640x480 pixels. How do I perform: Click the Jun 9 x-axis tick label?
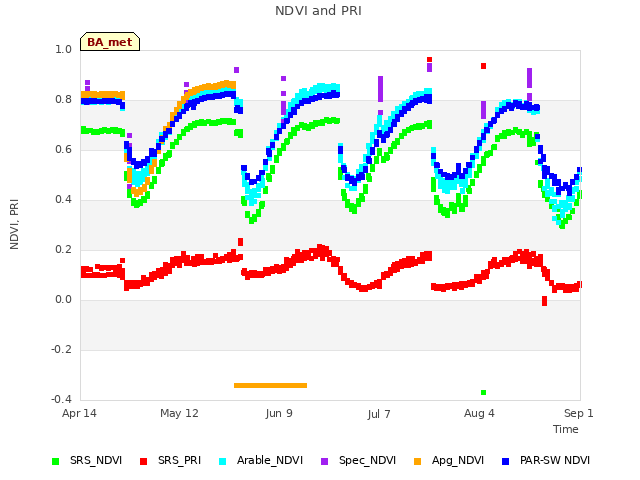click(279, 413)
